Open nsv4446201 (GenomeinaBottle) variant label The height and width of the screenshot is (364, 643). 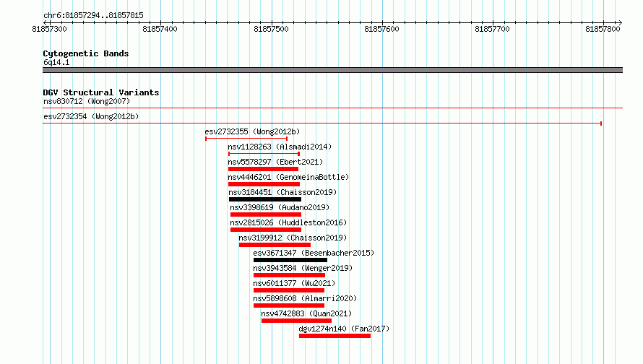pos(288,177)
